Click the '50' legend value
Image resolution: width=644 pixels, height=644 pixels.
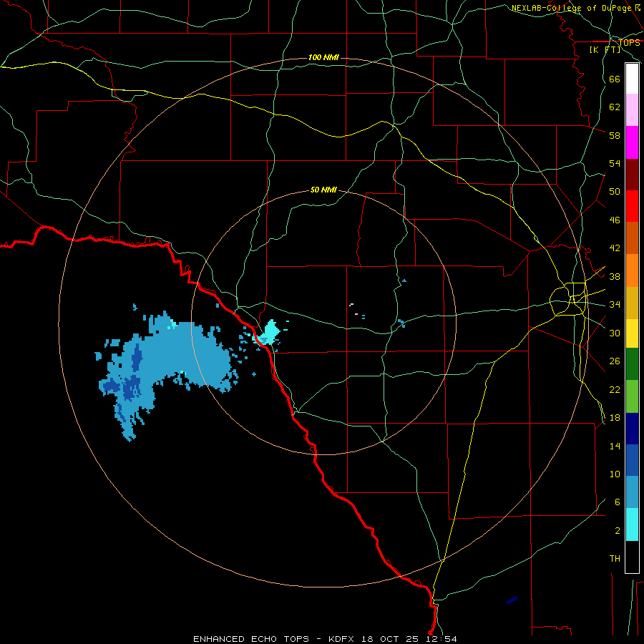[x=615, y=191]
